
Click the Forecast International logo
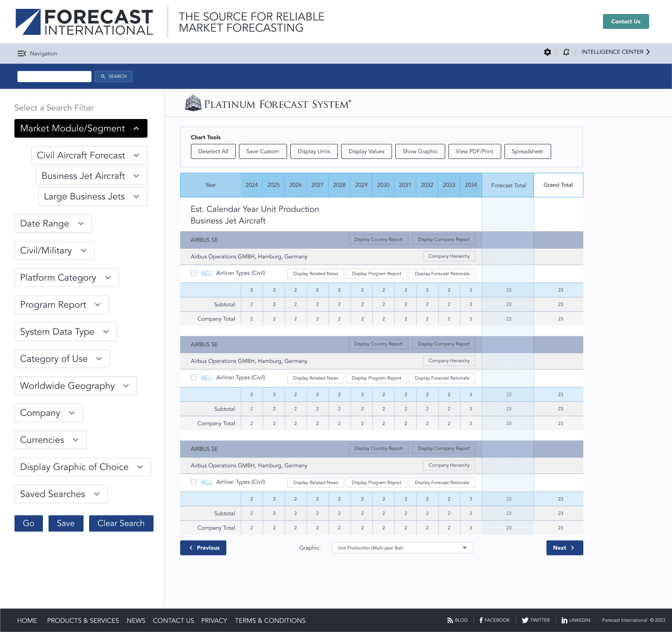84,22
